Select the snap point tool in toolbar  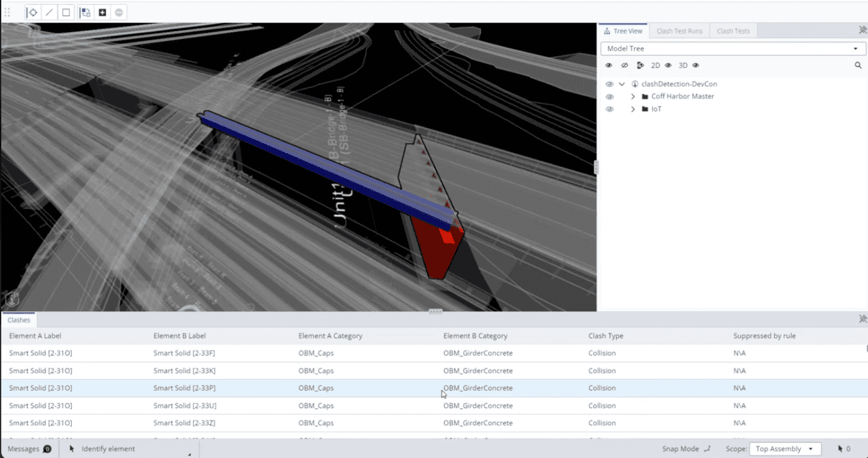[x=33, y=12]
